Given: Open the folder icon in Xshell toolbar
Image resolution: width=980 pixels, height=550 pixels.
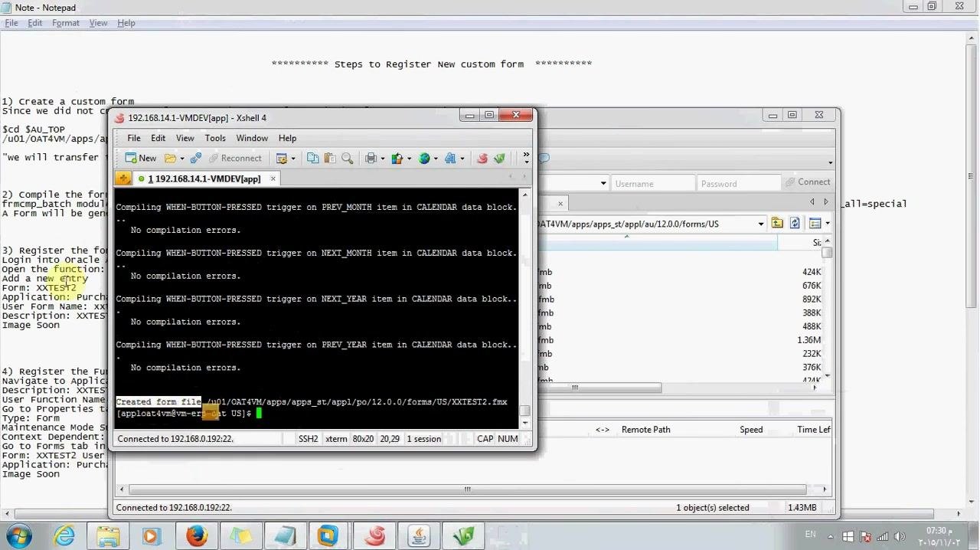Looking at the screenshot, I should pos(170,158).
